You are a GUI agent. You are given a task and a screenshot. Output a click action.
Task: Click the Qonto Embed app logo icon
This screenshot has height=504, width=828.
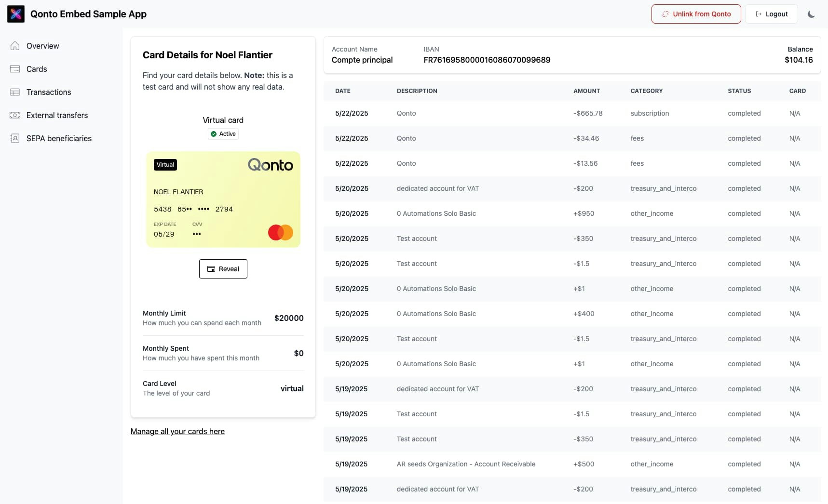pyautogui.click(x=16, y=14)
